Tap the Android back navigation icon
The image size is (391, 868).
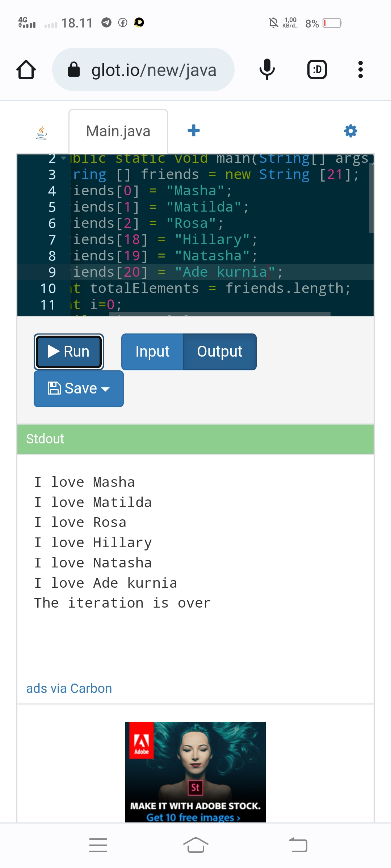pyautogui.click(x=298, y=845)
